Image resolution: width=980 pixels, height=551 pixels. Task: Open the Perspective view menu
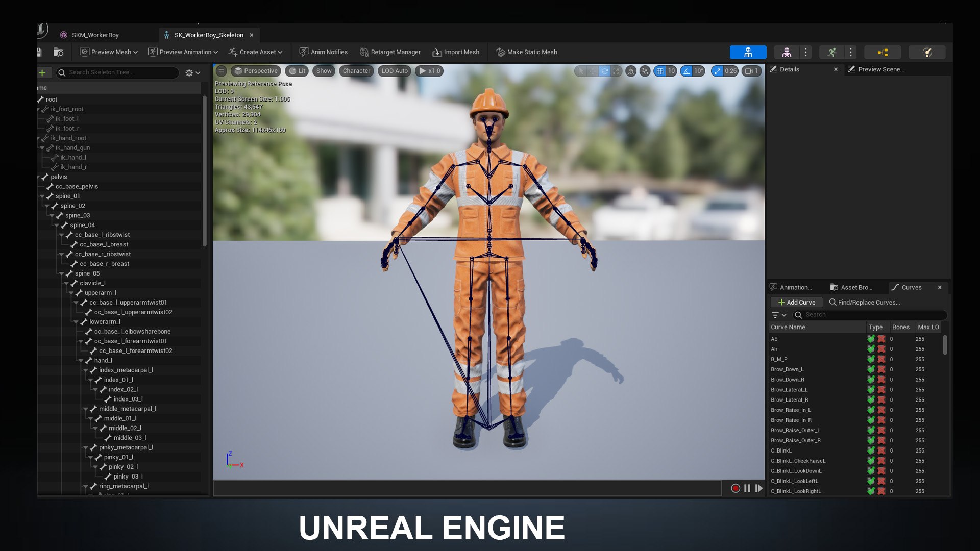click(256, 71)
